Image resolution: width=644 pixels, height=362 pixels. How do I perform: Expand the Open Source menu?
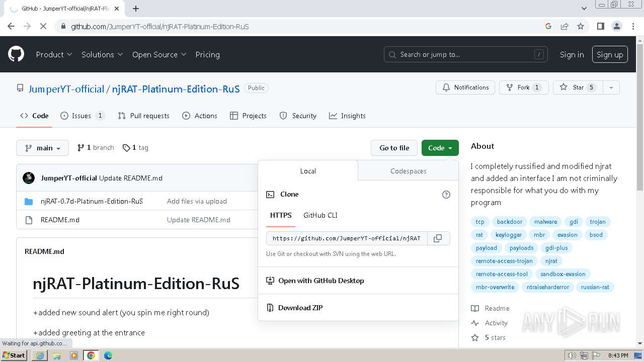pos(159,54)
